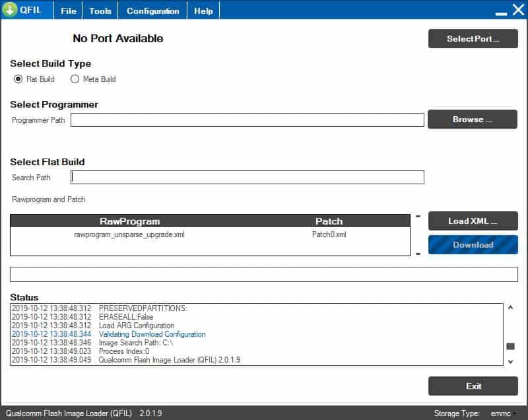The width and height of the screenshot is (528, 420).
Task: Open the Configuration menu
Action: [152, 11]
